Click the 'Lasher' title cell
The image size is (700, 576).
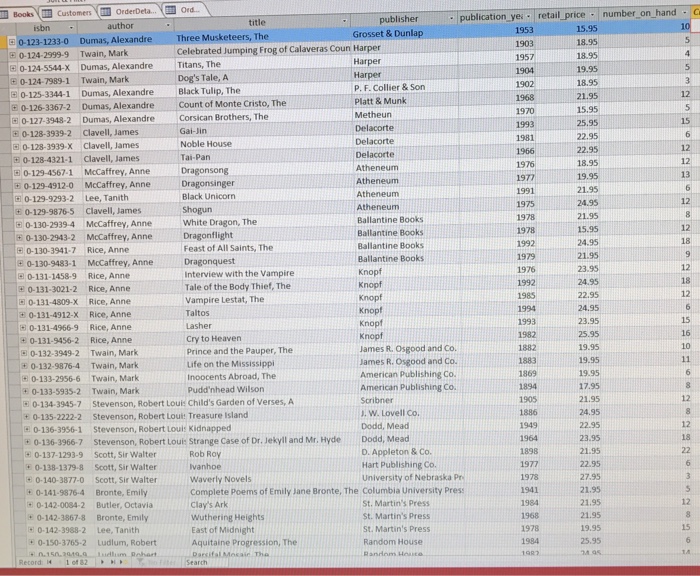(271, 326)
